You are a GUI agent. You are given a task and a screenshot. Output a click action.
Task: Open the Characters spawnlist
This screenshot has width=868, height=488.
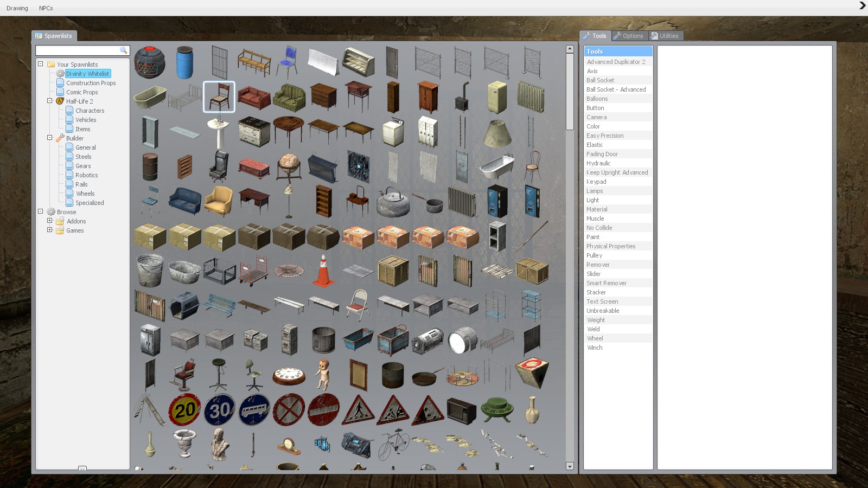click(90, 111)
